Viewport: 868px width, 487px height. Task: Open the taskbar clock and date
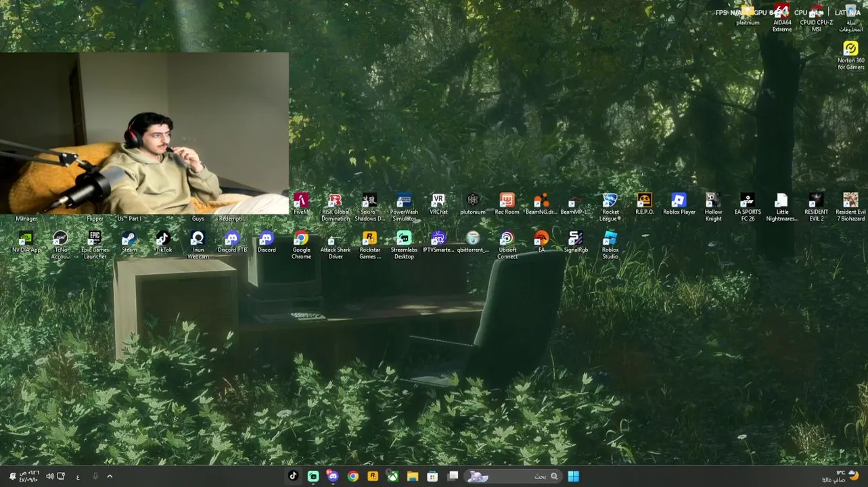(x=28, y=476)
